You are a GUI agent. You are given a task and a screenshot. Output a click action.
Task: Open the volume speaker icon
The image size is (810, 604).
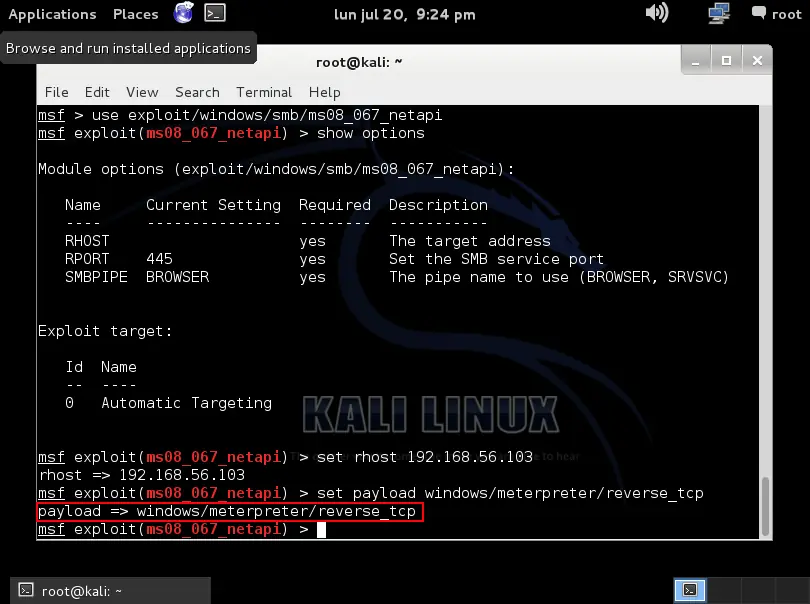pos(657,12)
